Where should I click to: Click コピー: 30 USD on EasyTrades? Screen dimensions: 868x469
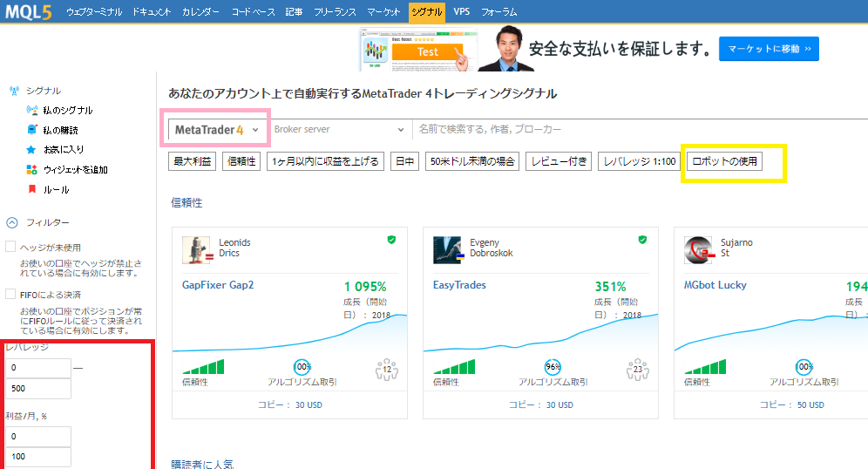pos(541,404)
